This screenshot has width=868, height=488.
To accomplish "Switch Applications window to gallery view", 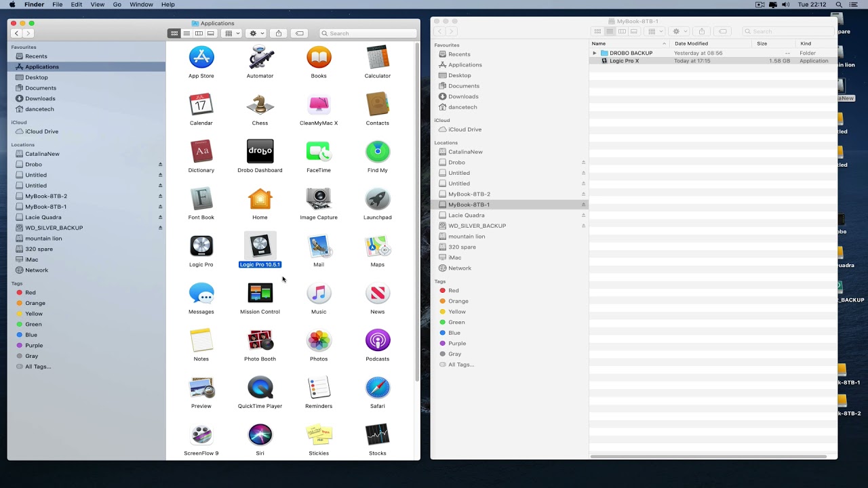I will point(211,33).
